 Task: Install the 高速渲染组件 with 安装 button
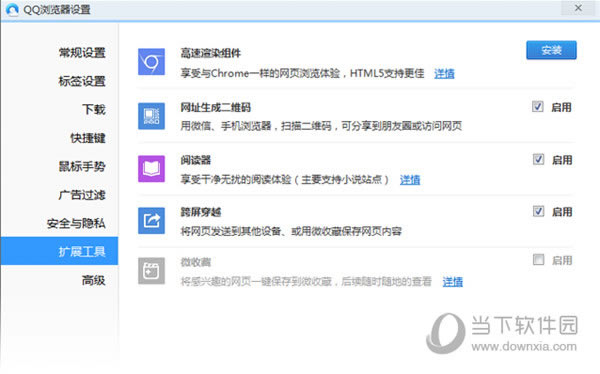coord(551,50)
